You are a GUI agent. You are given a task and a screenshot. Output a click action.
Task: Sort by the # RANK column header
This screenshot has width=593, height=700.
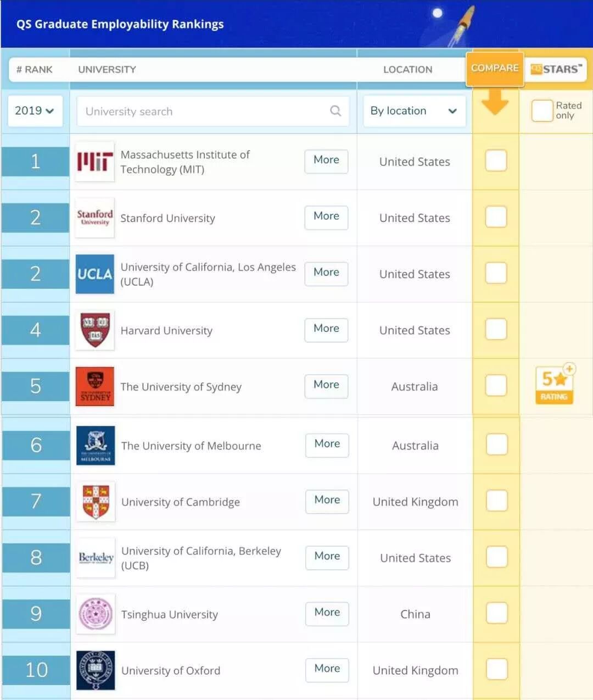(35, 70)
